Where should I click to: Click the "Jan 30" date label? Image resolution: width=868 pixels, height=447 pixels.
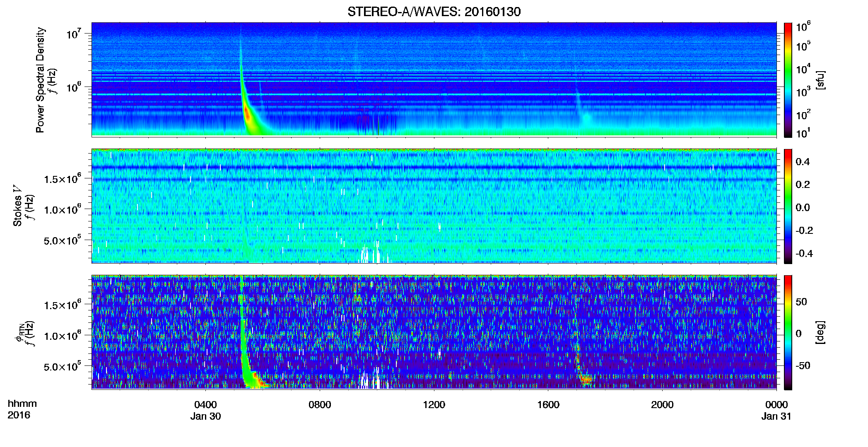point(206,416)
